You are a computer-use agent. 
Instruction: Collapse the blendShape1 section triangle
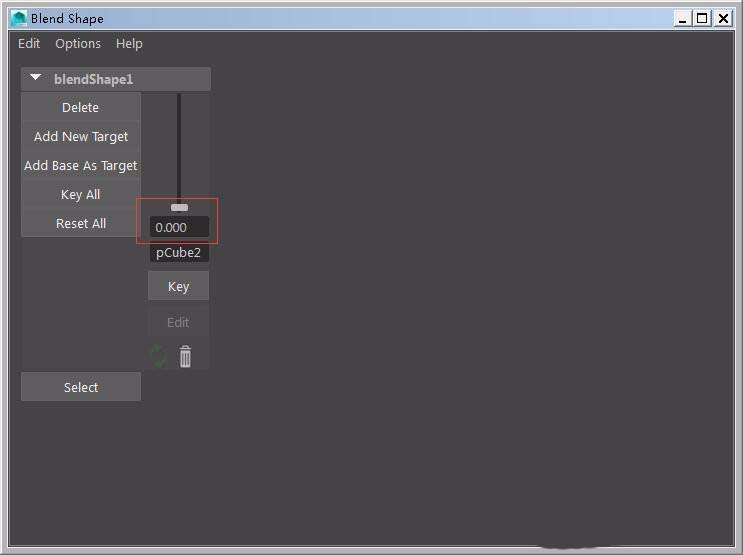(x=36, y=77)
